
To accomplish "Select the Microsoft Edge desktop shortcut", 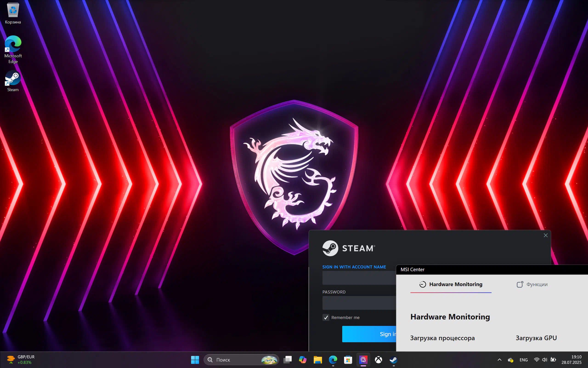I will point(13,50).
